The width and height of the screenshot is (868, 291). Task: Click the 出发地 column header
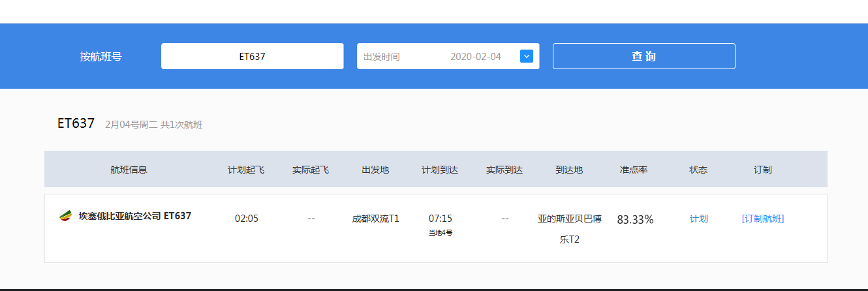coord(375,170)
